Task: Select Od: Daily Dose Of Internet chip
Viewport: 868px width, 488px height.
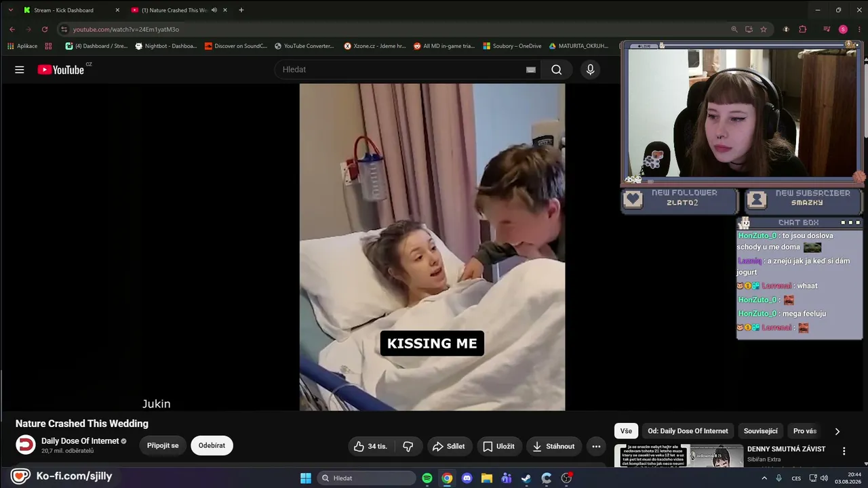Action: coord(688,431)
